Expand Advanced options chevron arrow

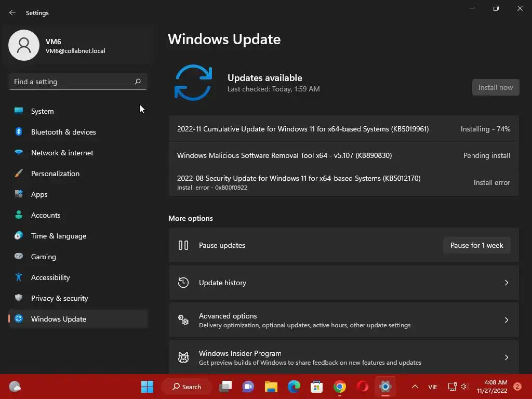tap(506, 320)
